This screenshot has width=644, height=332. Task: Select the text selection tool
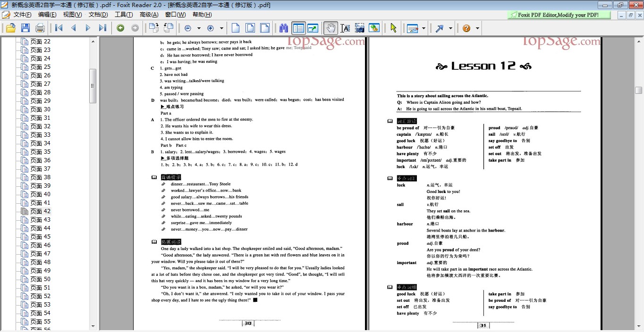coord(345,28)
